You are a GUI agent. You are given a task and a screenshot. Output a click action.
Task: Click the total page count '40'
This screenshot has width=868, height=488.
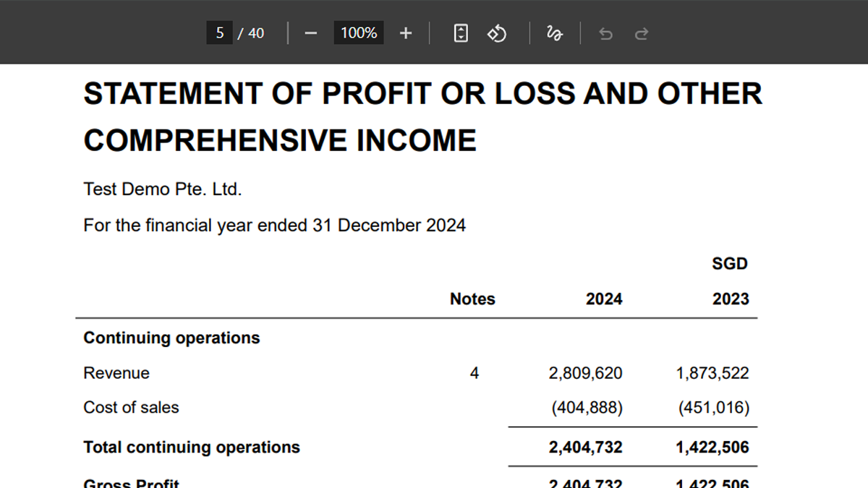pyautogui.click(x=256, y=33)
